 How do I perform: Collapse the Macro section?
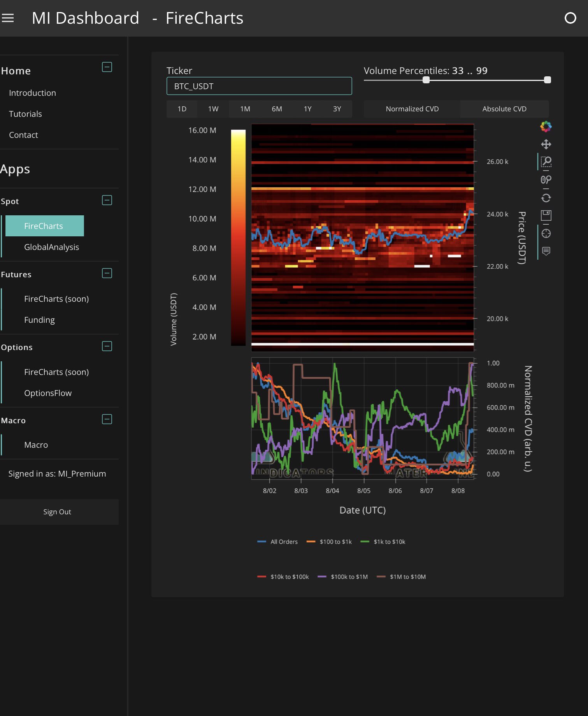(107, 419)
